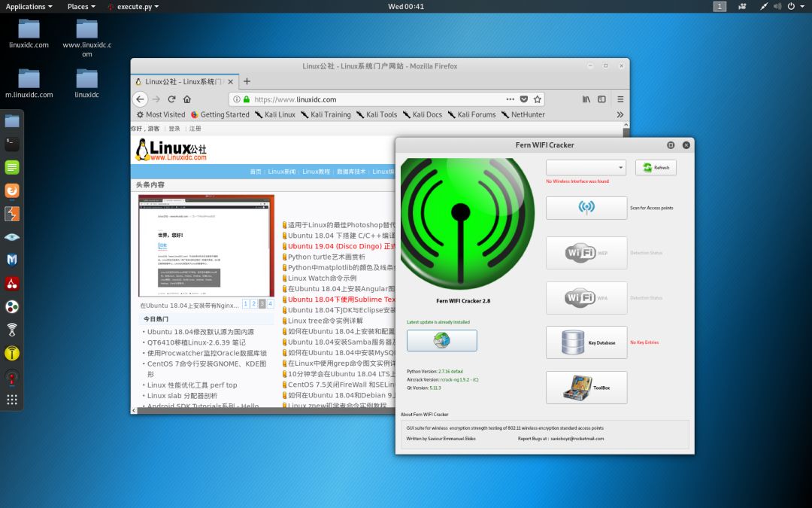Click the WiFi WPA attack button

[x=586, y=298]
